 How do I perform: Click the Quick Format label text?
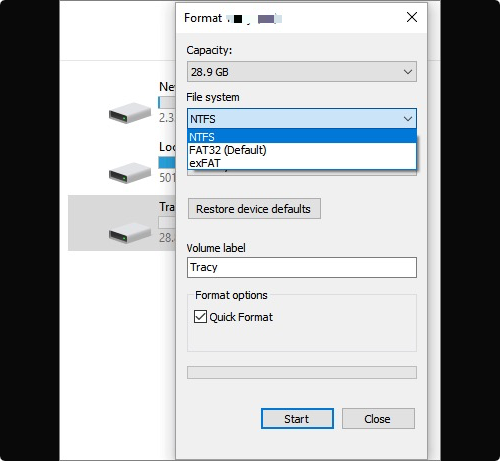[x=241, y=317]
